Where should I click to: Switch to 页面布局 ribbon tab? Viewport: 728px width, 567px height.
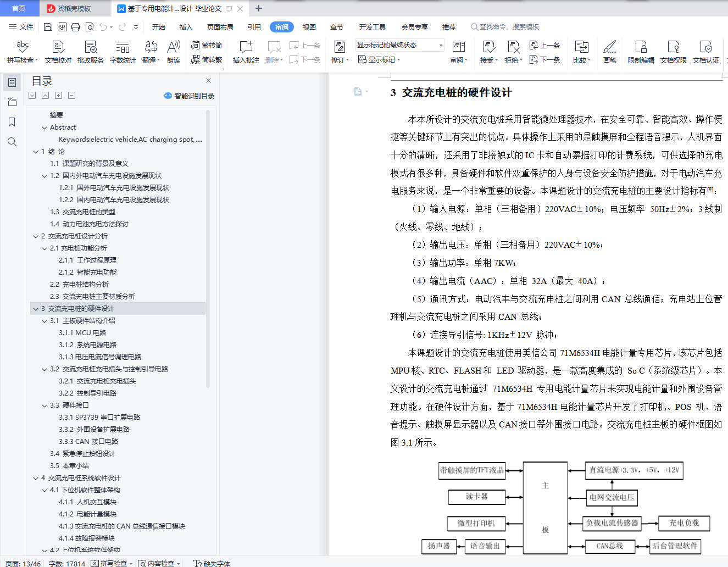(220, 27)
